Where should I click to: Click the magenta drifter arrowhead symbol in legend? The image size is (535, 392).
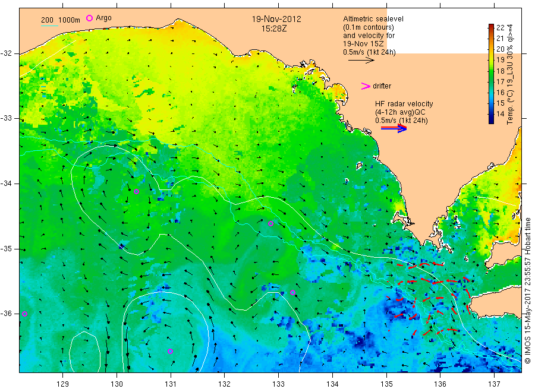pyautogui.click(x=366, y=86)
